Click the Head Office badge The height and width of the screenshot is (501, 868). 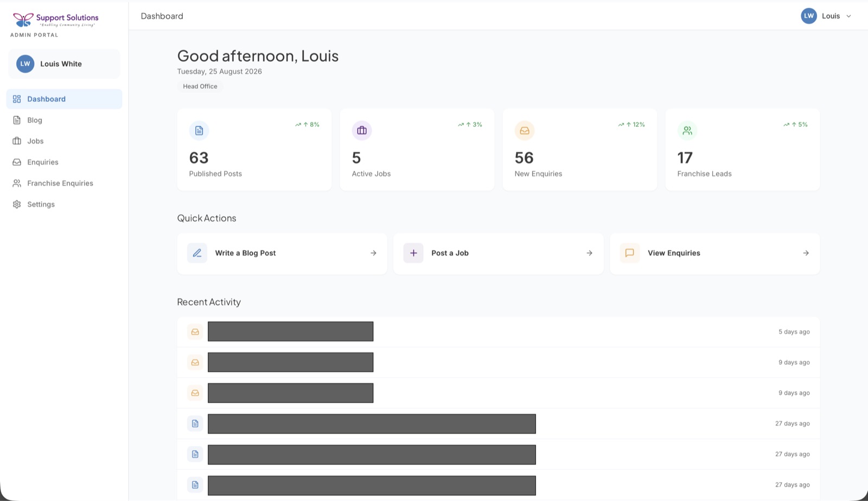coord(200,86)
